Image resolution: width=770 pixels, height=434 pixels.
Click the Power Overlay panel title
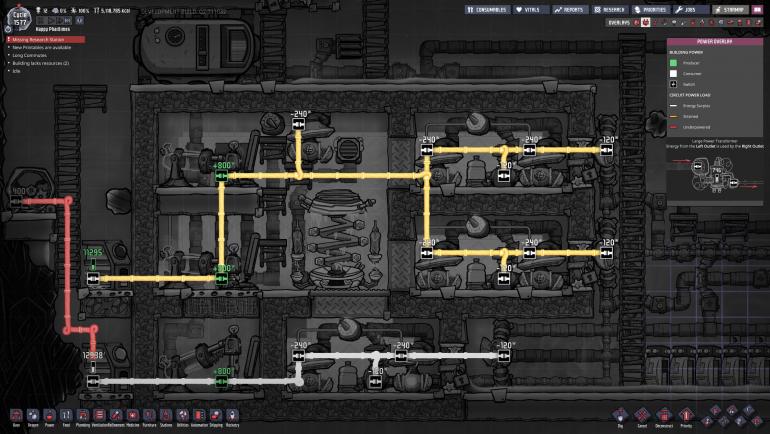(715, 42)
